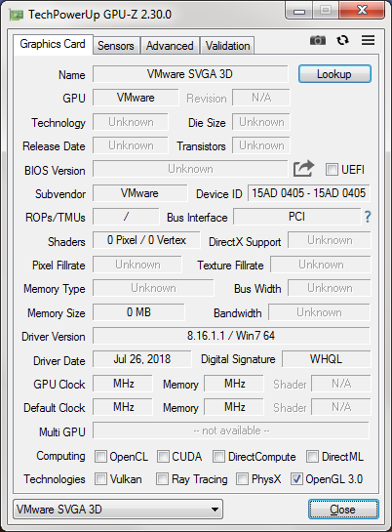This screenshot has height=532, width=392.
Task: Toggle the Ray Tracing checkbox
Action: [162, 479]
